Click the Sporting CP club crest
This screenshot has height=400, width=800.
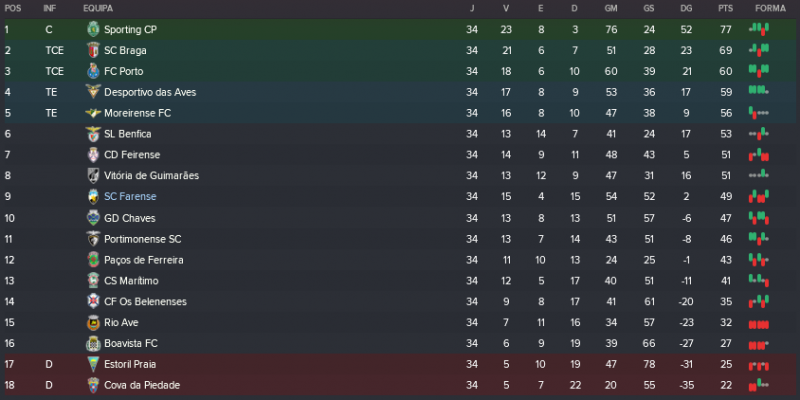point(93,30)
